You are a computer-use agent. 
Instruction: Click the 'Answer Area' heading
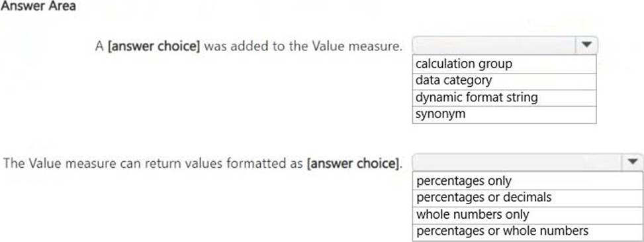[38, 6]
